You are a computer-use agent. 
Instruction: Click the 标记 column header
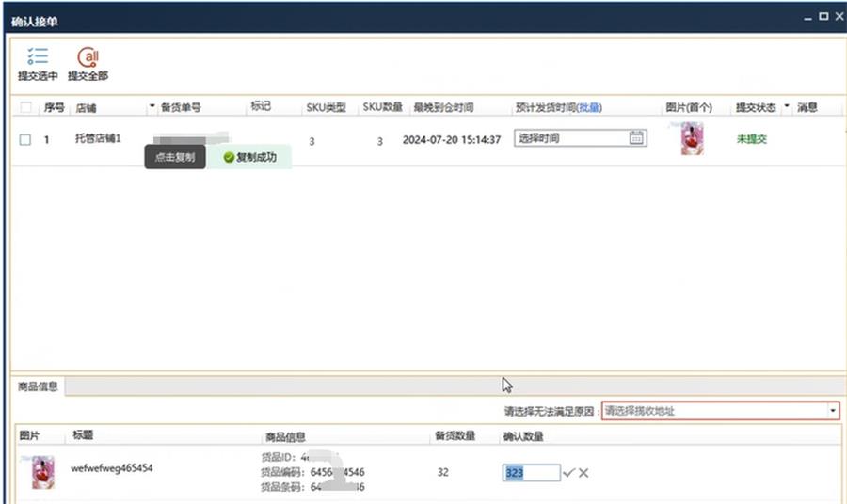(261, 105)
